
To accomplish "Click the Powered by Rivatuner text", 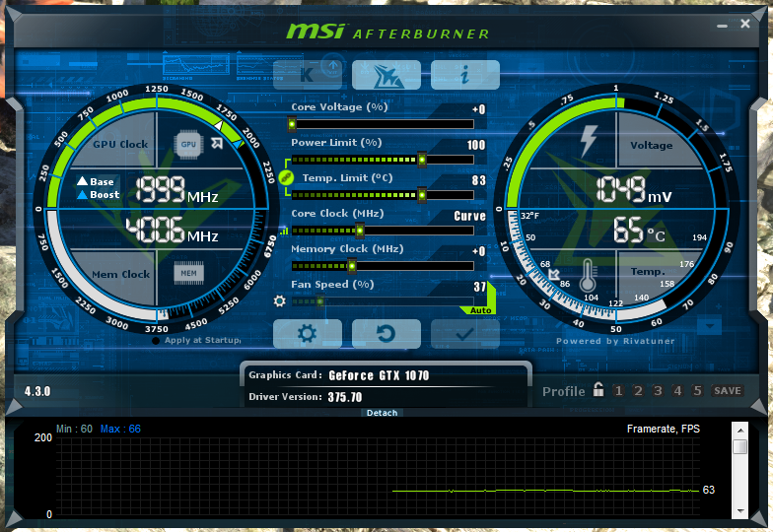I will coord(615,341).
